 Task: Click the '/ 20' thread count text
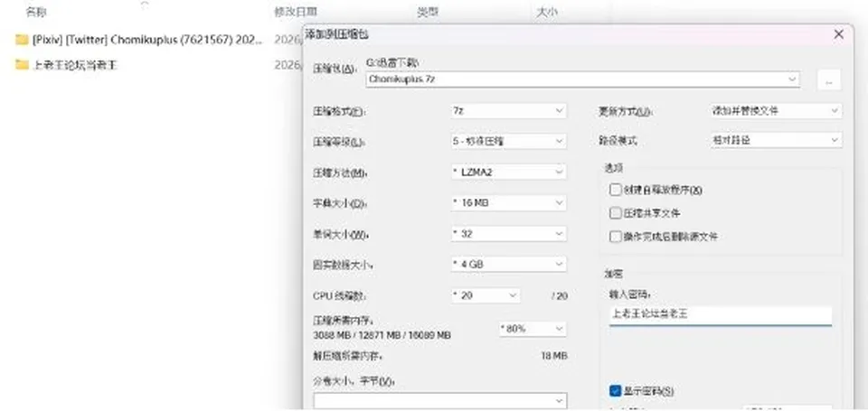559,296
